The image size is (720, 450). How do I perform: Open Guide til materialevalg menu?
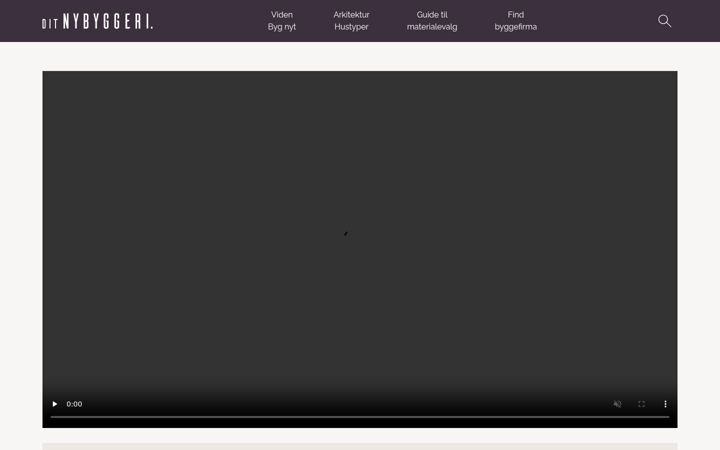coord(432,21)
